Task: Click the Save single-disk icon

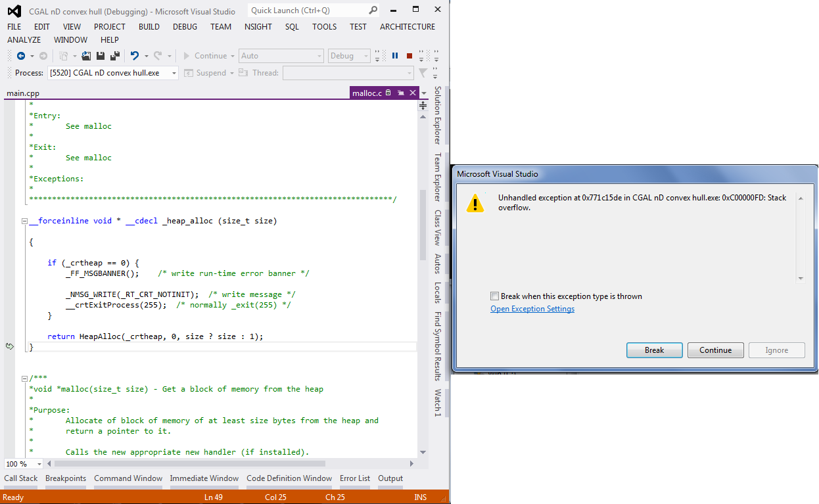Action: tap(101, 56)
